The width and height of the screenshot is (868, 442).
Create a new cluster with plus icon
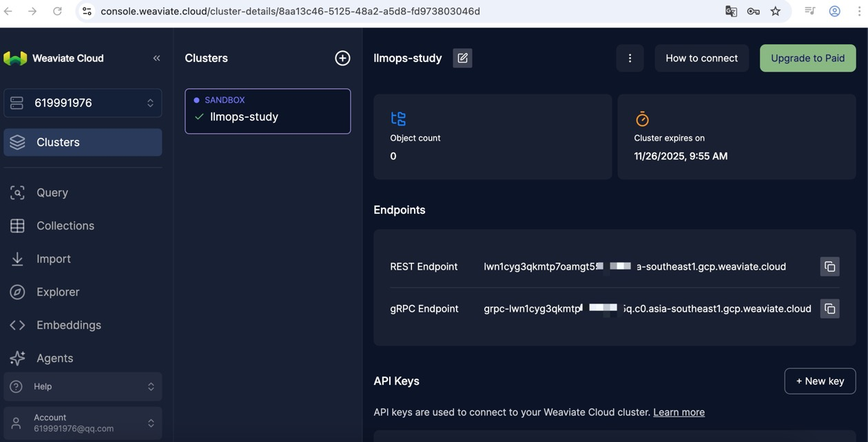342,58
